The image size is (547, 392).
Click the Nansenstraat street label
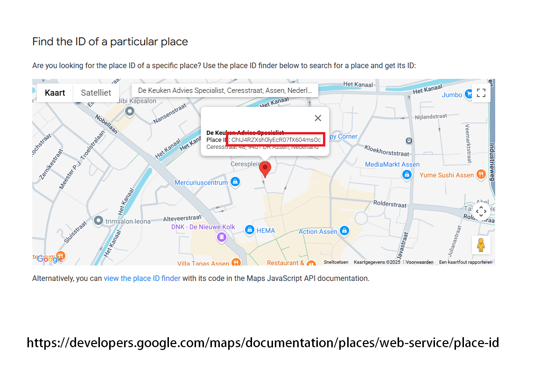pyautogui.click(x=169, y=114)
